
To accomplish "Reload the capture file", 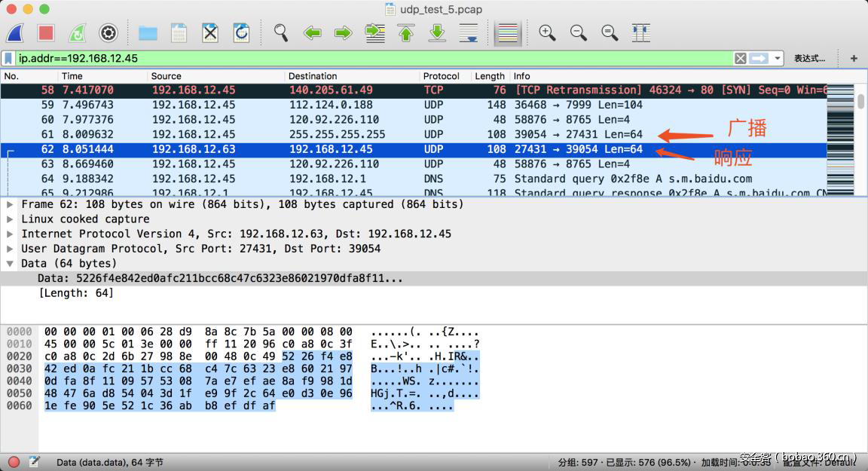I will (241, 33).
